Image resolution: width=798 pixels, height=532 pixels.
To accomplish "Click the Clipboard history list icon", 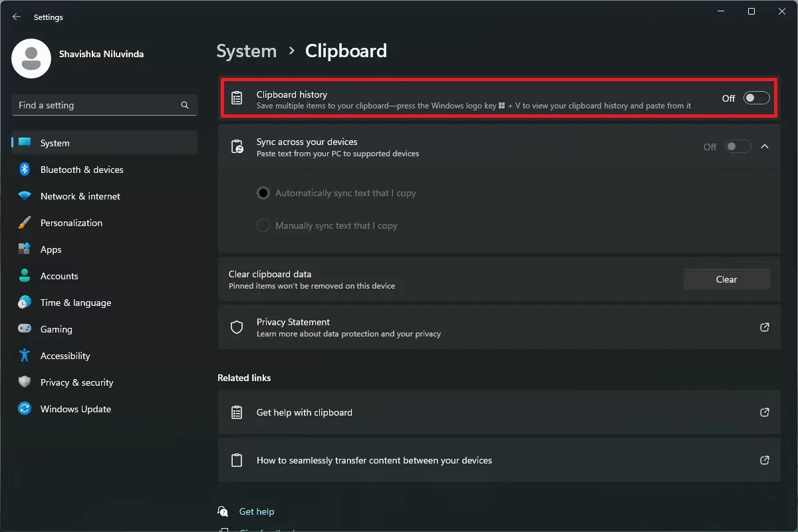I will (237, 98).
